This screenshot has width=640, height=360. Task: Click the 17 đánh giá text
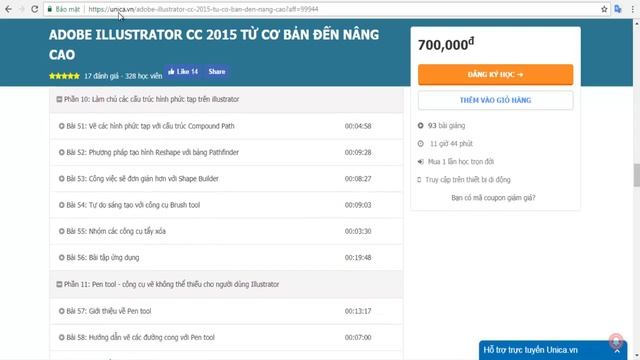(101, 76)
